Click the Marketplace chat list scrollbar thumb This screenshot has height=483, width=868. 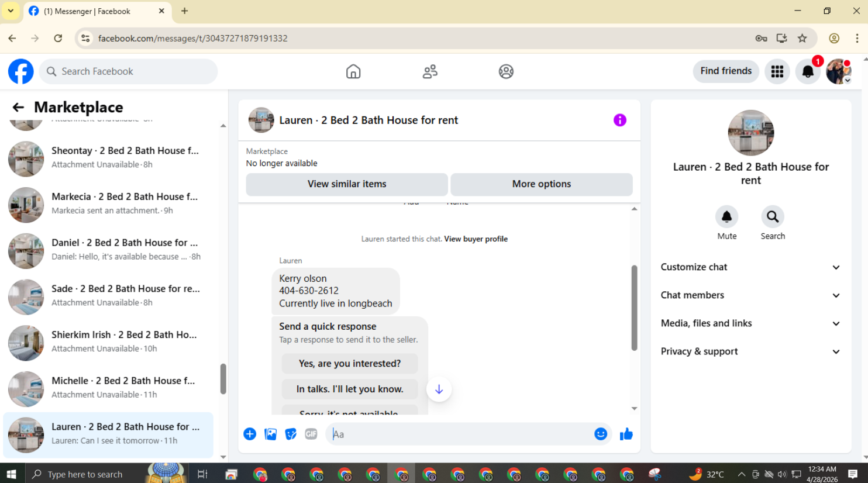[223, 379]
